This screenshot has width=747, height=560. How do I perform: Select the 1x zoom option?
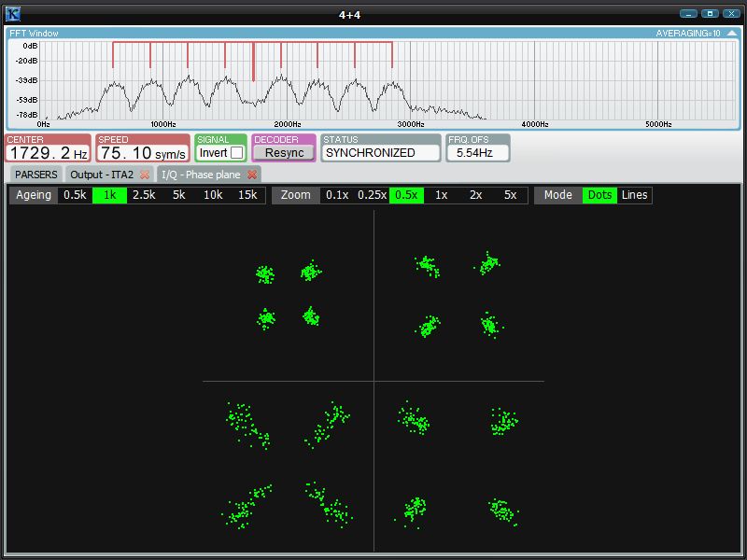coord(442,195)
